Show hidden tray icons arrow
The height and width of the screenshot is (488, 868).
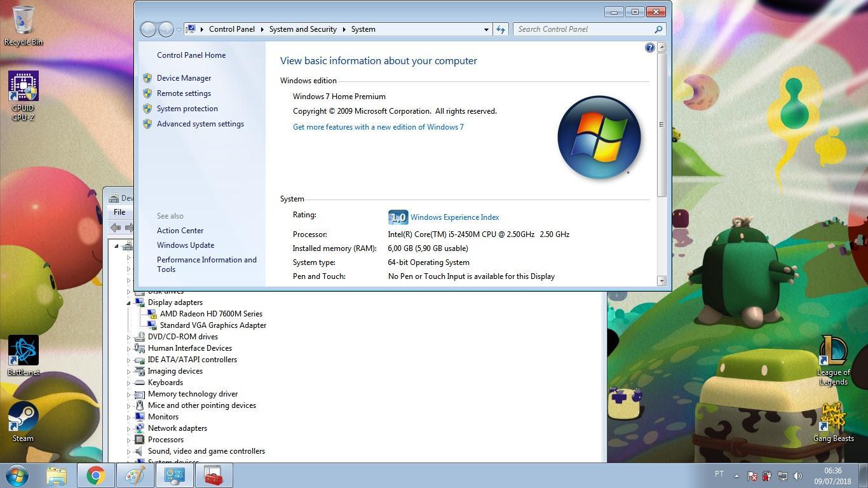736,475
